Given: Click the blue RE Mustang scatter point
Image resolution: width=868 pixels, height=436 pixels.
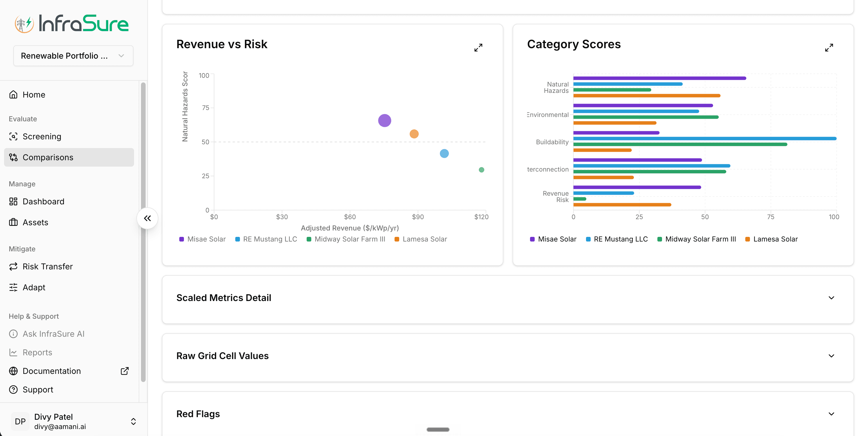Looking at the screenshot, I should click(444, 154).
